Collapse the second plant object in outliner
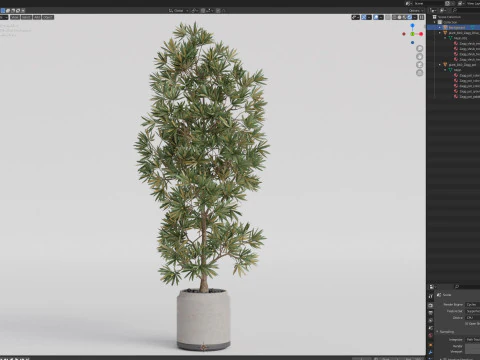The height and width of the screenshot is (360, 480). [440, 65]
